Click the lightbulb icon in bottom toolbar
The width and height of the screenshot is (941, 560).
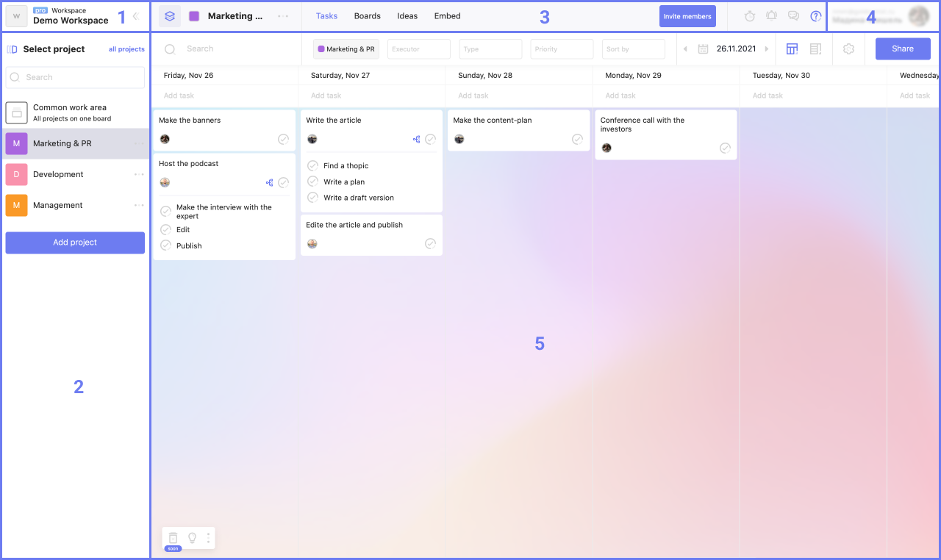tap(193, 538)
